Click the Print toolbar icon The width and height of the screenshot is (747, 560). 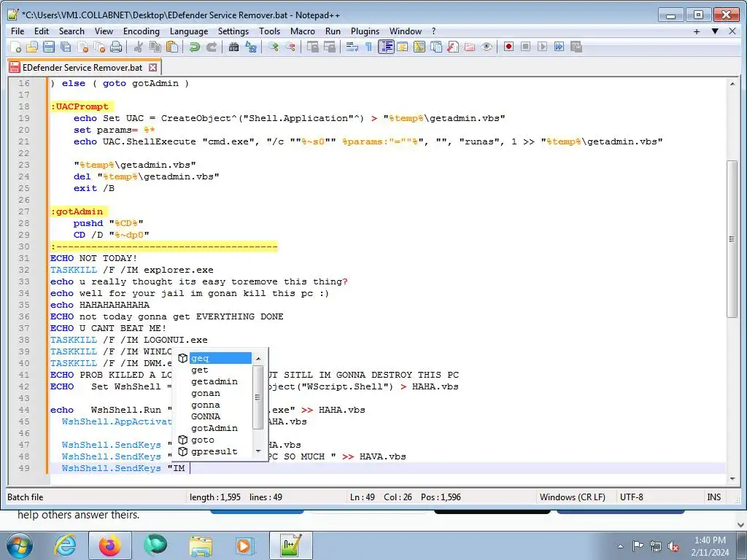point(116,47)
